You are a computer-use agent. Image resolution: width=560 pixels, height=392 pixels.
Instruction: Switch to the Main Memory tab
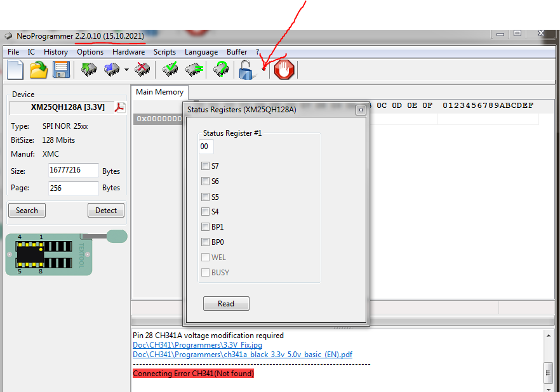click(x=159, y=92)
